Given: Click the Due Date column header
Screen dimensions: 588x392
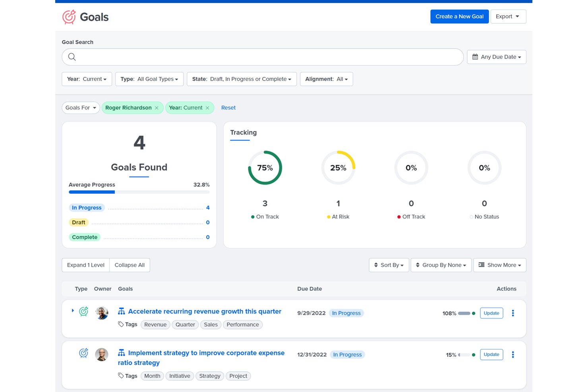Looking at the screenshot, I should pyautogui.click(x=309, y=289).
